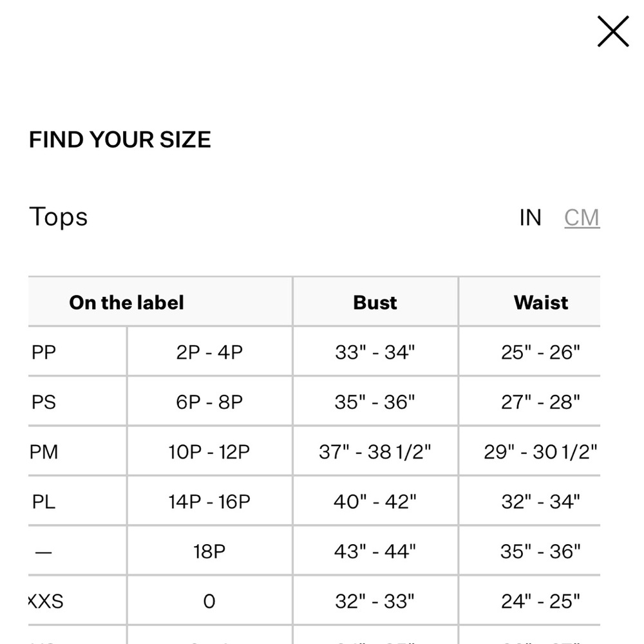The width and height of the screenshot is (644, 644).
Task: Click the 18P label cell
Action: [x=209, y=551]
